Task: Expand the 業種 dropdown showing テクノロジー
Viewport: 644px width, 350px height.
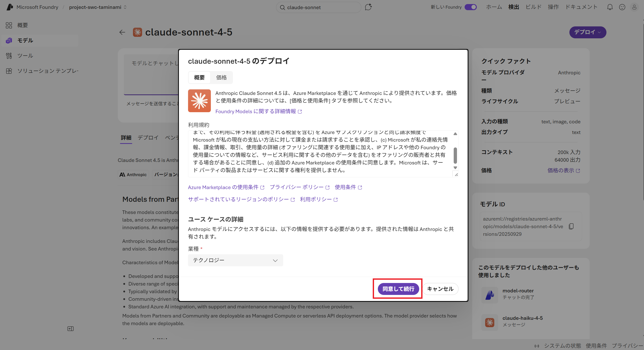Action: (x=235, y=260)
